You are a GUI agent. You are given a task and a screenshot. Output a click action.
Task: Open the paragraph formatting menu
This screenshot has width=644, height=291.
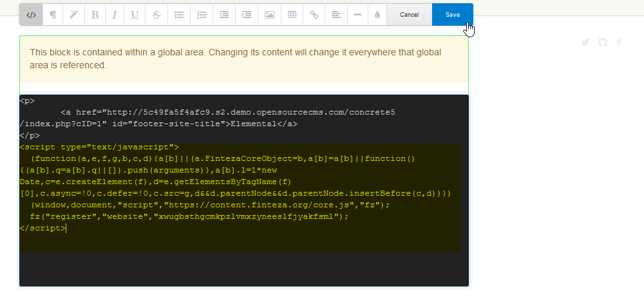(x=53, y=14)
